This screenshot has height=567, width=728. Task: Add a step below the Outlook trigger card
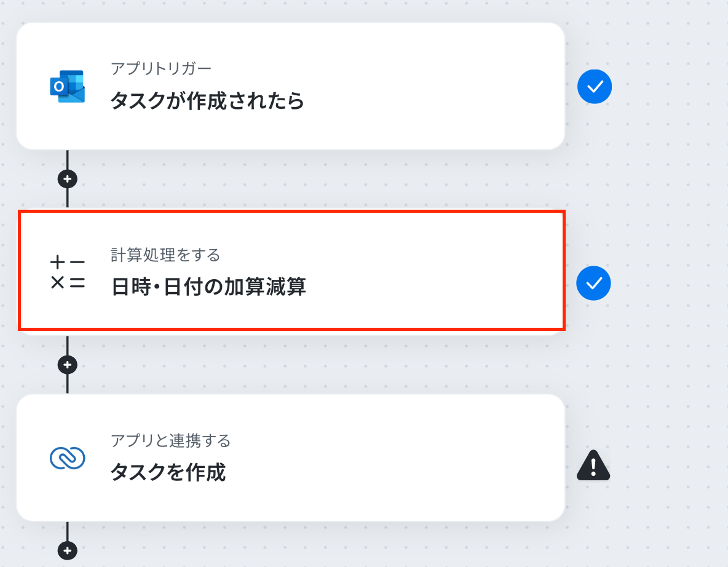pos(67,179)
